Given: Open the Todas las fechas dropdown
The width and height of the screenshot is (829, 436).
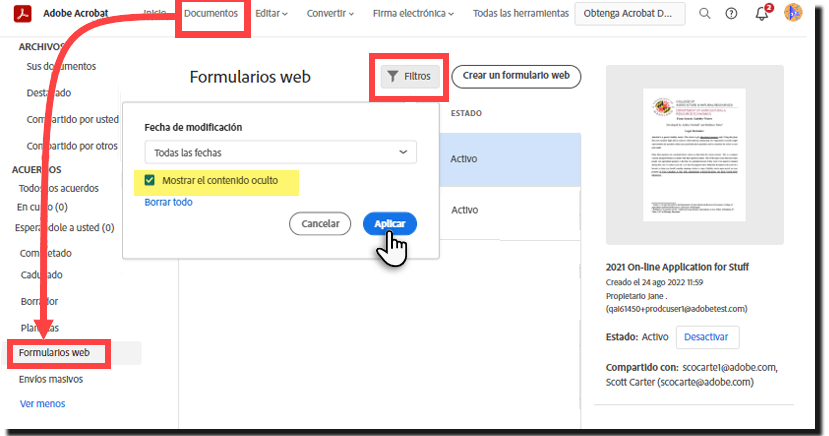Looking at the screenshot, I should [x=280, y=153].
